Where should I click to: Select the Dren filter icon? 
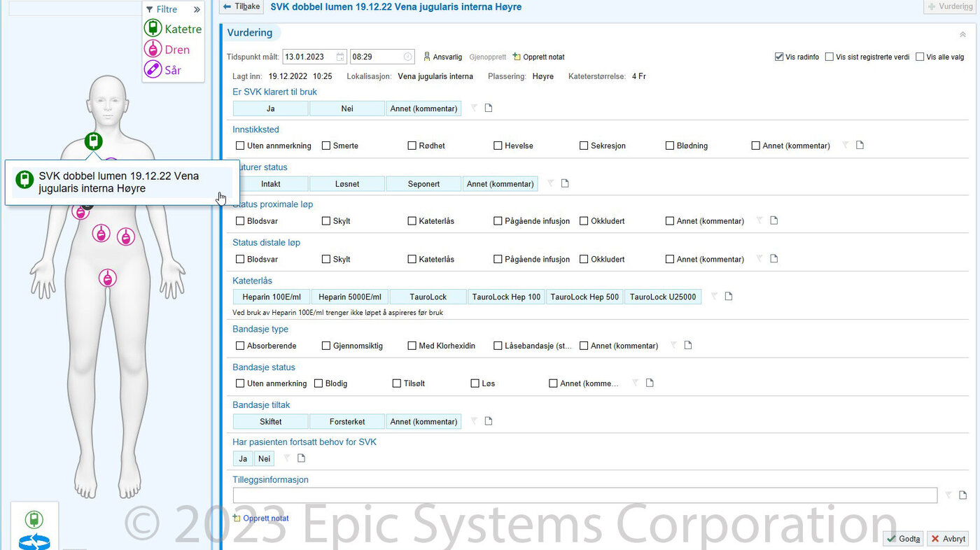tap(153, 49)
